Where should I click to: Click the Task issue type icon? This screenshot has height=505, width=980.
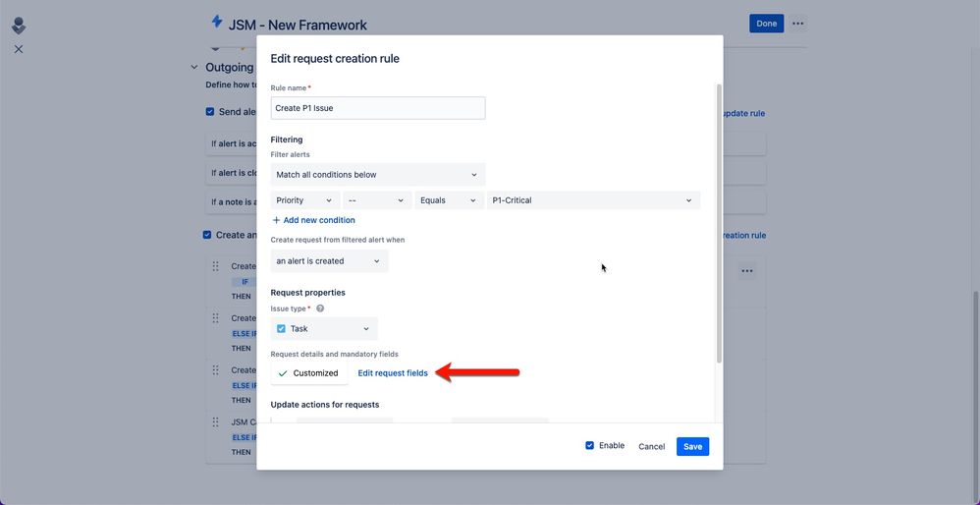(x=281, y=329)
